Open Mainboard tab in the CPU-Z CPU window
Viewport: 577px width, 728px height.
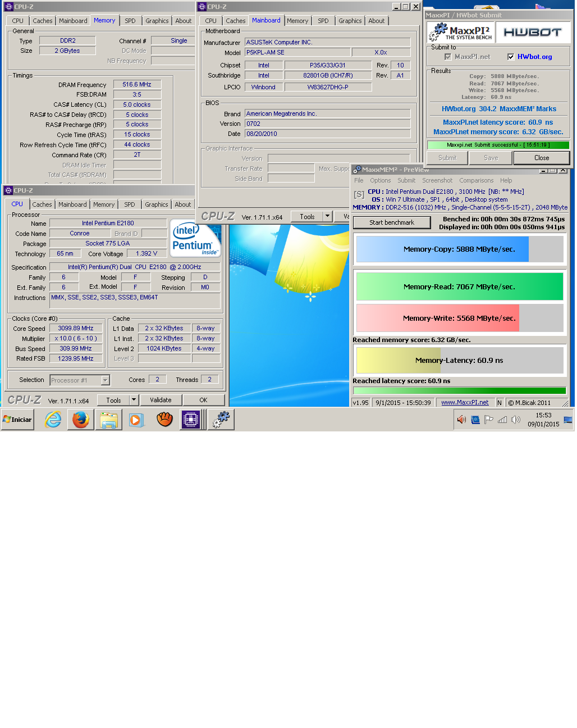pyautogui.click(x=72, y=204)
